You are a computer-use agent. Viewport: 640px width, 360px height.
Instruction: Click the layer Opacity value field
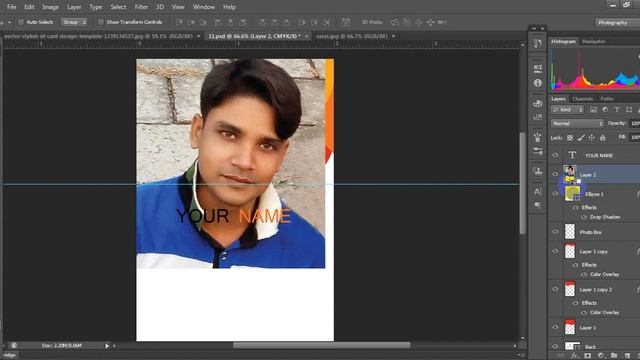click(x=635, y=123)
